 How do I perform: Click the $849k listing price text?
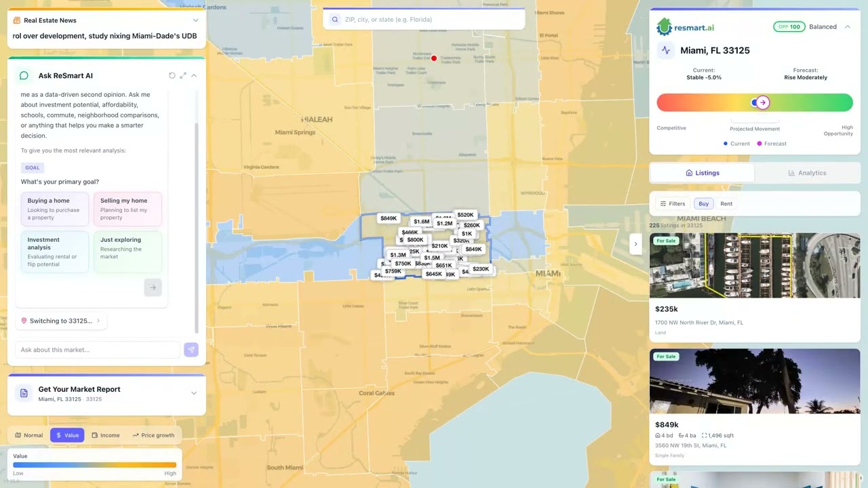coord(667,425)
